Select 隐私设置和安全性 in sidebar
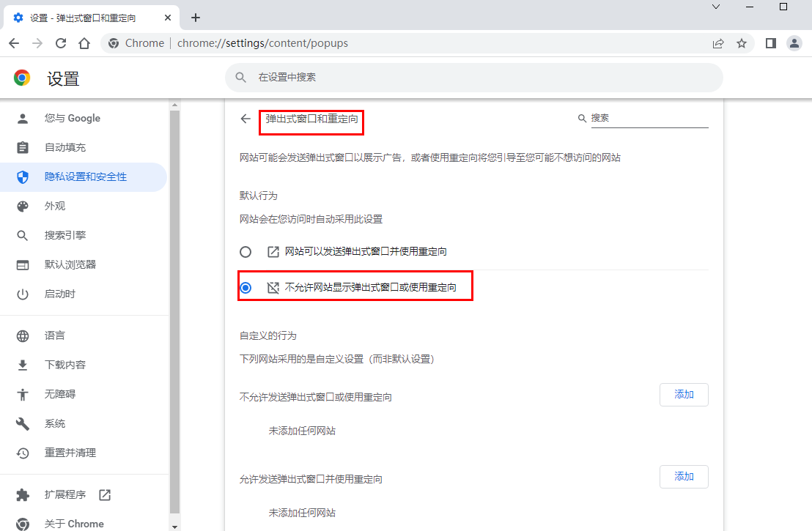 [83, 177]
